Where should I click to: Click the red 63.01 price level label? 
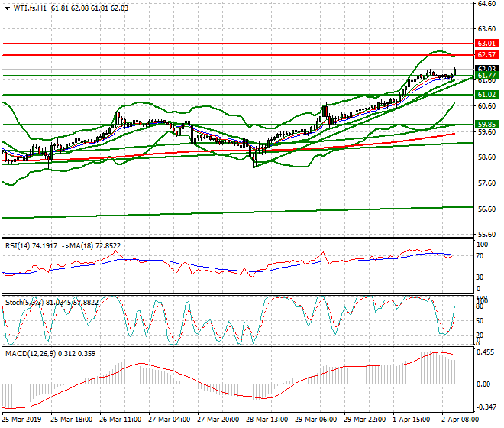pos(486,44)
